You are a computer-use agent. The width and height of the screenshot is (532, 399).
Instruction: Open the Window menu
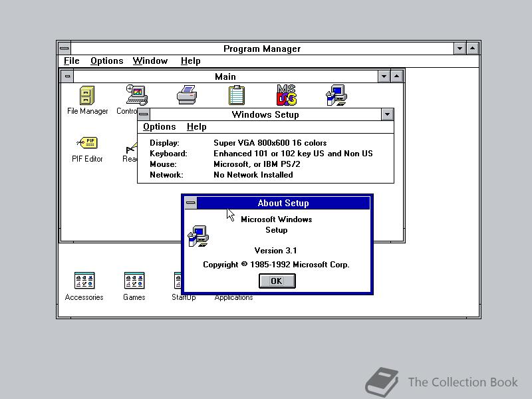(x=150, y=61)
